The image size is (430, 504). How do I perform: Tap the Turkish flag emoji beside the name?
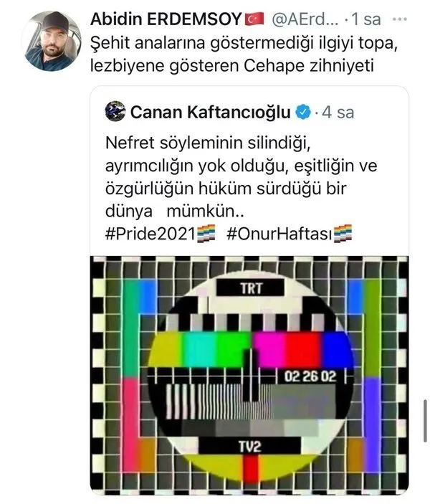click(254, 19)
